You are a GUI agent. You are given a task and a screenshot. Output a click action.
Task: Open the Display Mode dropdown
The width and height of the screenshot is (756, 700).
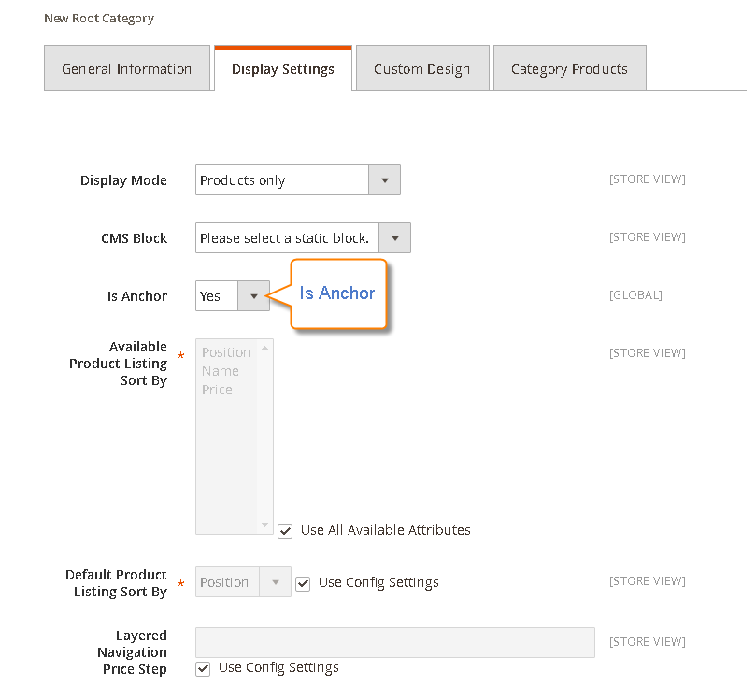[x=384, y=179]
